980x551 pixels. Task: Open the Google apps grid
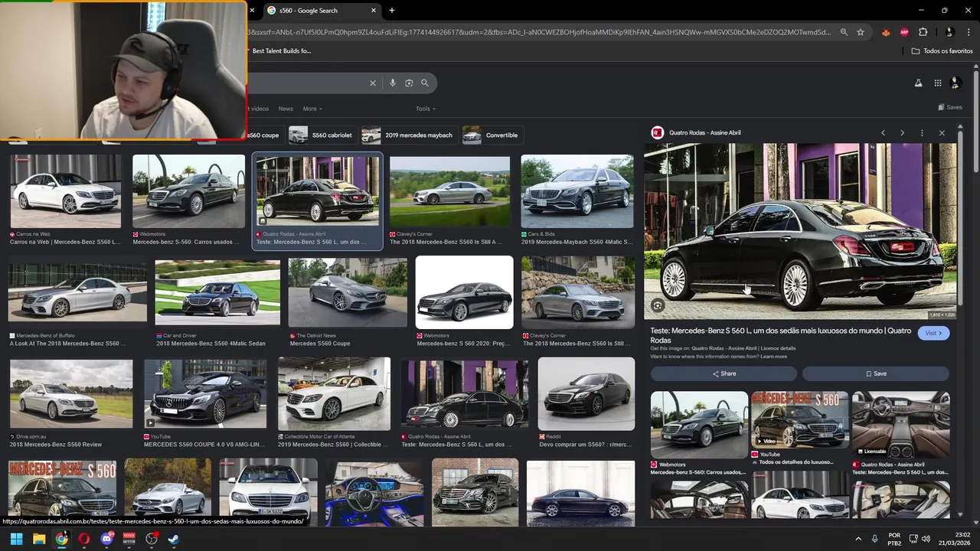tap(938, 83)
